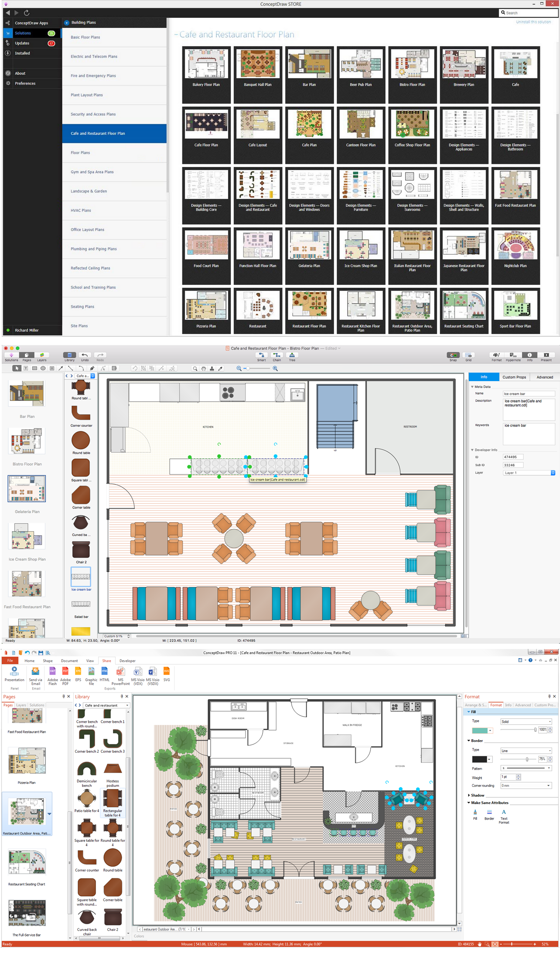
Task: Open the Shape ribbon tab
Action: pos(48,661)
